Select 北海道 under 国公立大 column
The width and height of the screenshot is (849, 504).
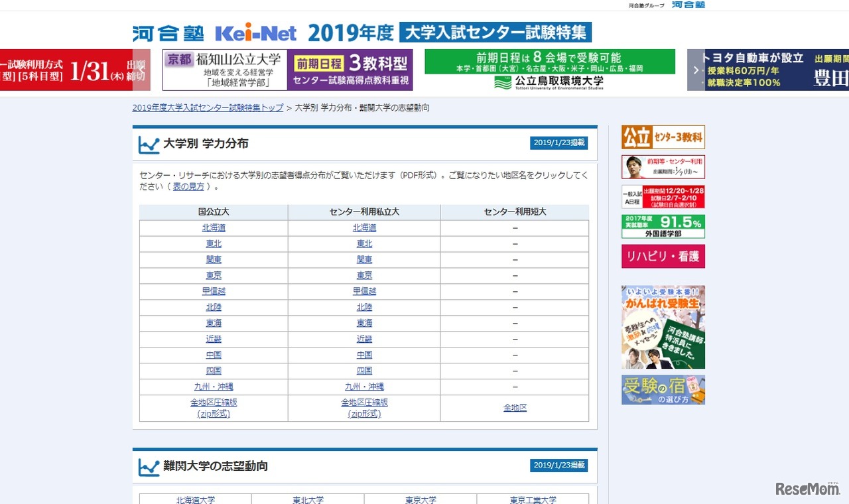(214, 227)
